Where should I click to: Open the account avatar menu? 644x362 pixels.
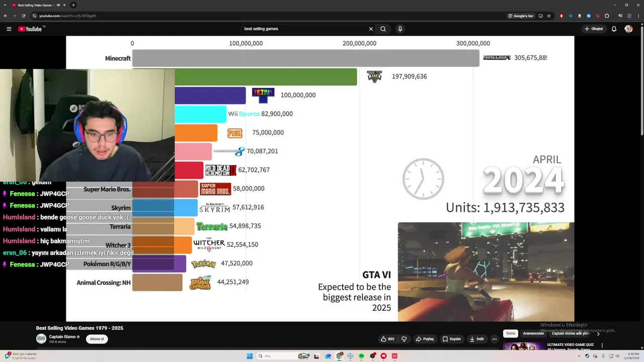[628, 29]
